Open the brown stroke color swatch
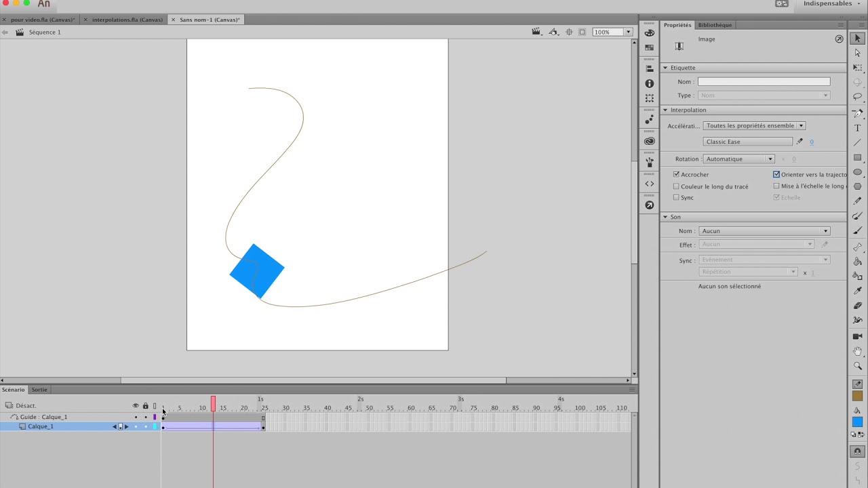Image resolution: width=868 pixels, height=488 pixels. click(x=858, y=396)
